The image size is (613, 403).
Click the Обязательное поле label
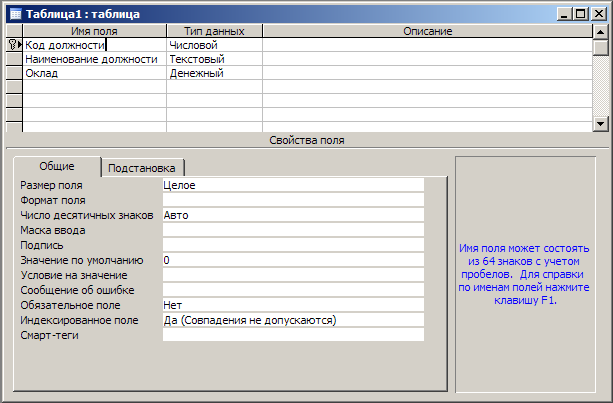(70, 305)
